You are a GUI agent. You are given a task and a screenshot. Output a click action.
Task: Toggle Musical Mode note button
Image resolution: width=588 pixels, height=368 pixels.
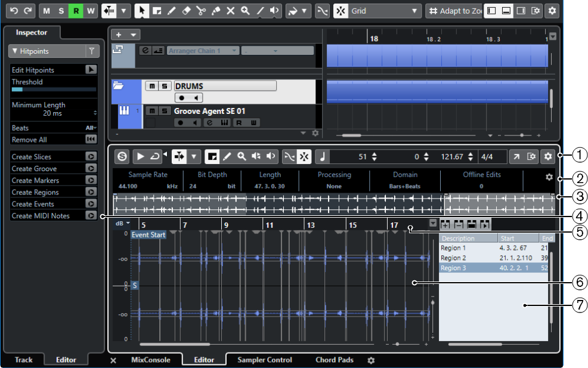point(323,156)
